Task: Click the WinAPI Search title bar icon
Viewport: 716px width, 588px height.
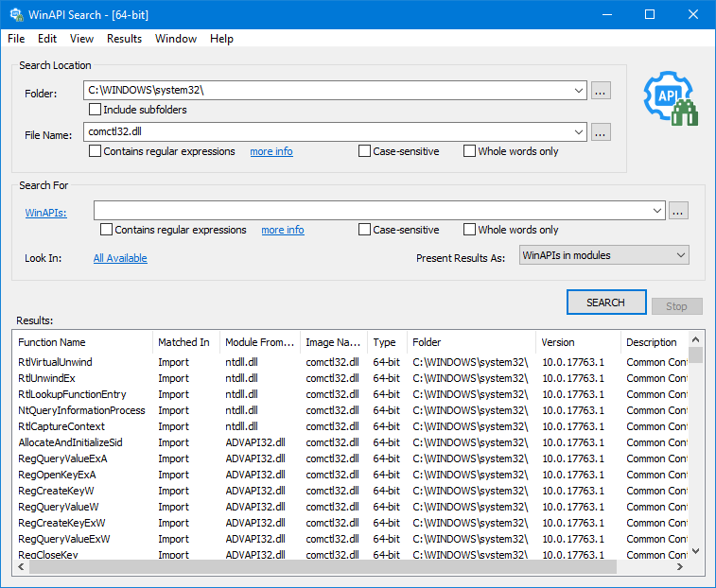Action: point(16,15)
